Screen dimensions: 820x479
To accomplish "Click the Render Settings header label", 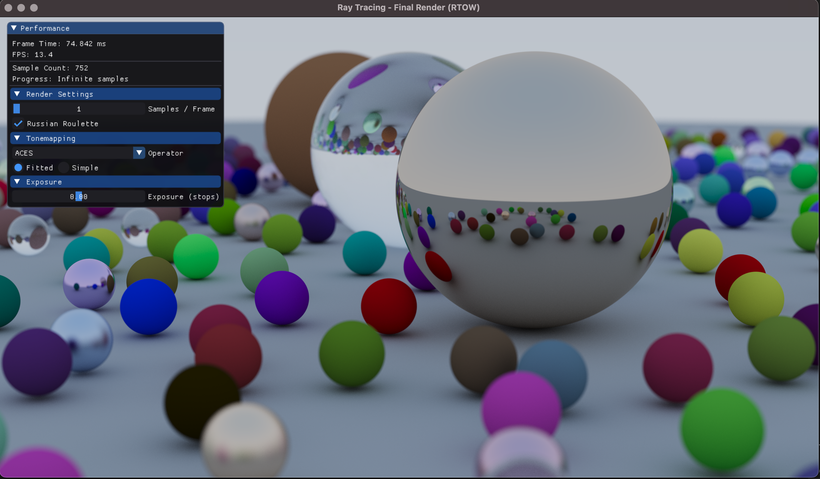I will click(60, 94).
